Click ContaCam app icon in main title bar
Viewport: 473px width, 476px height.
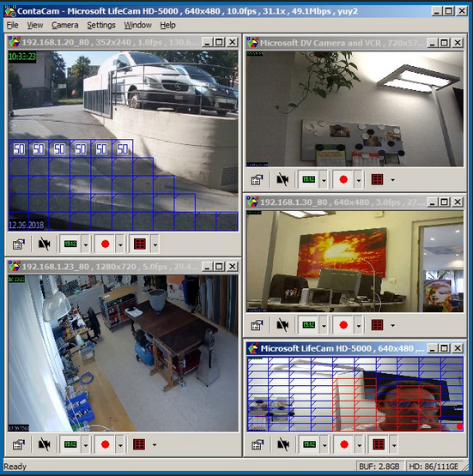coord(10,11)
